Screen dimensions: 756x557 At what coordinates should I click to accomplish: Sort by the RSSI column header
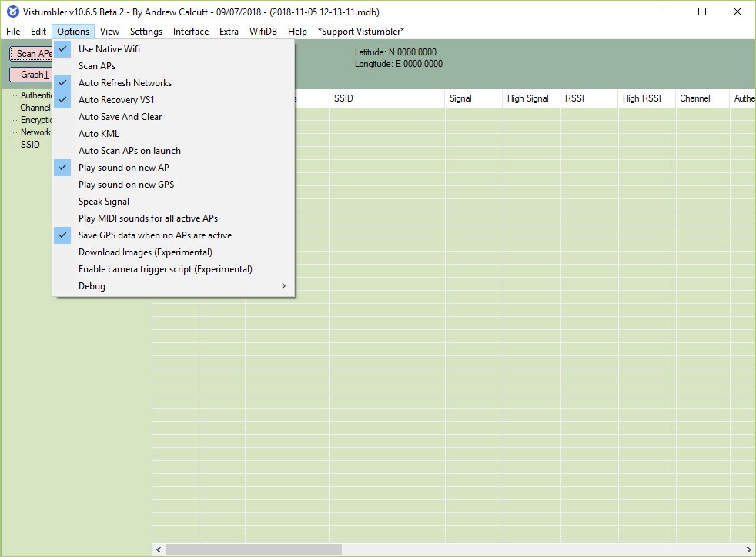[589, 98]
